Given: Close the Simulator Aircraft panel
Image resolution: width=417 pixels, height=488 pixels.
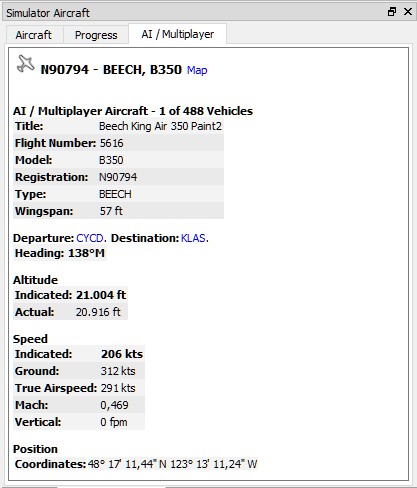Looking at the screenshot, I should (408, 12).
